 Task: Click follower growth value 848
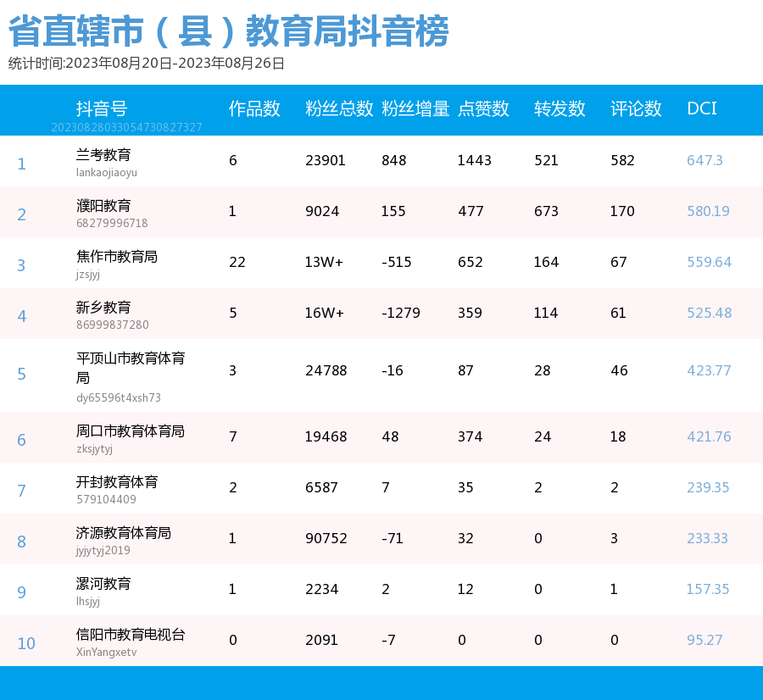(393, 160)
